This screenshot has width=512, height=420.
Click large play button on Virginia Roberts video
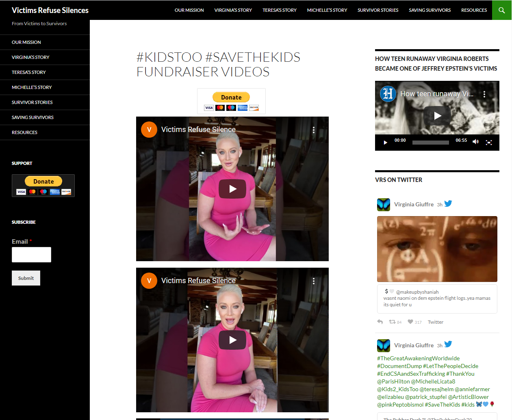tap(437, 116)
